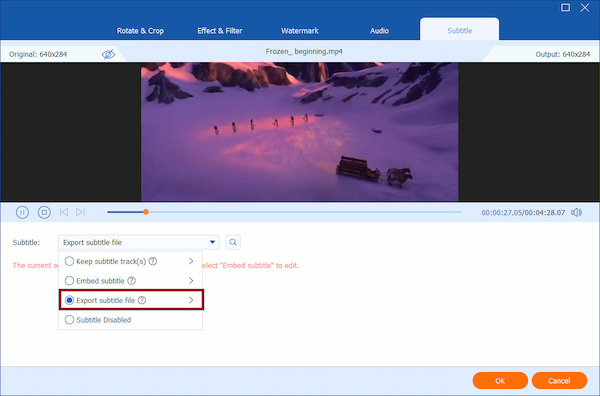Confirm changes with the OK button
This screenshot has width=600, height=396.
(500, 381)
